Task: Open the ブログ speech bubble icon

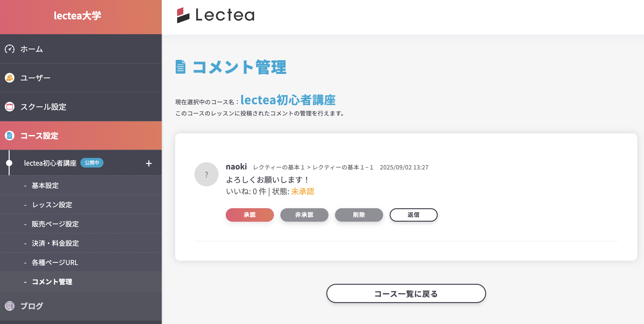Action: [x=9, y=305]
